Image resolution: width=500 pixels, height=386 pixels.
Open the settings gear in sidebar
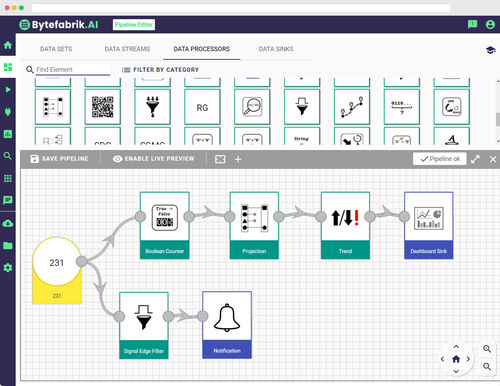pyautogui.click(x=8, y=267)
